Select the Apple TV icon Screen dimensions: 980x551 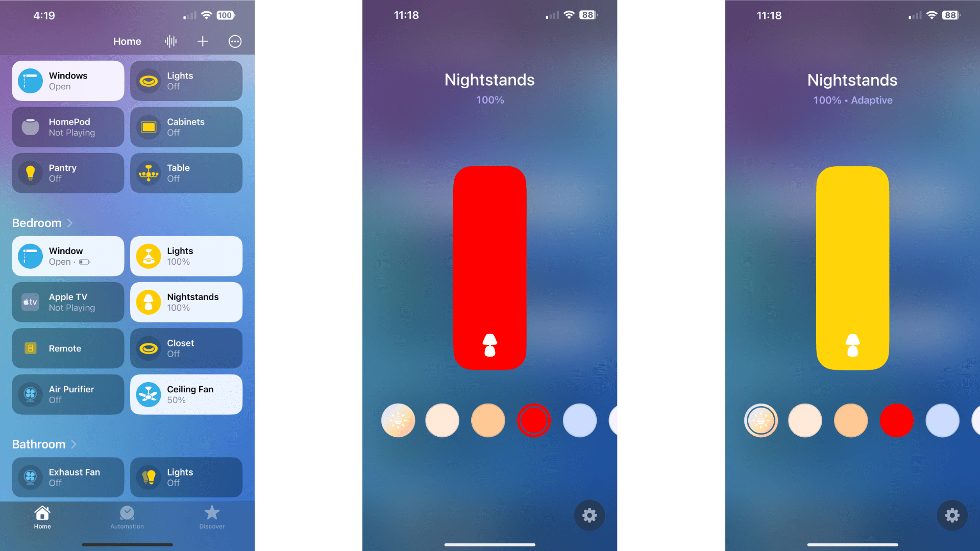tap(30, 302)
